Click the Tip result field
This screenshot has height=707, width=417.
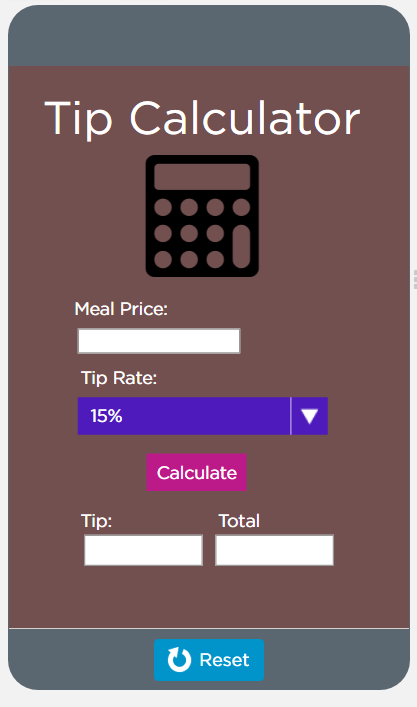pos(143,550)
